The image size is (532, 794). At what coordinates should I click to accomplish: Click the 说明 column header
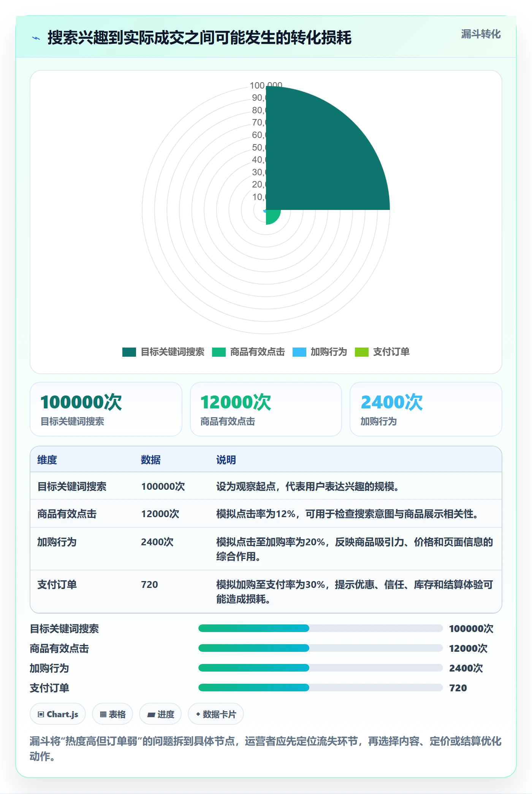point(226,460)
